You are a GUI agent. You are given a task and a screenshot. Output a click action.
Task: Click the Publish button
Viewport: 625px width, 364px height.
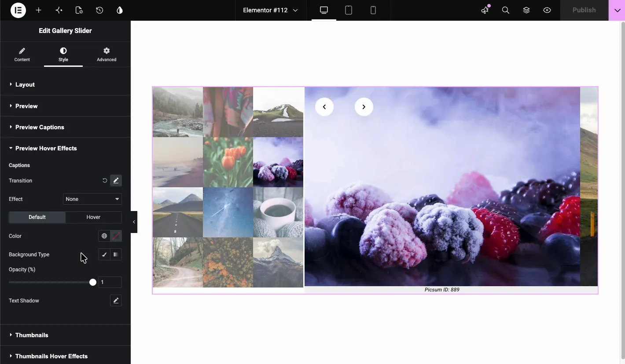click(x=584, y=10)
